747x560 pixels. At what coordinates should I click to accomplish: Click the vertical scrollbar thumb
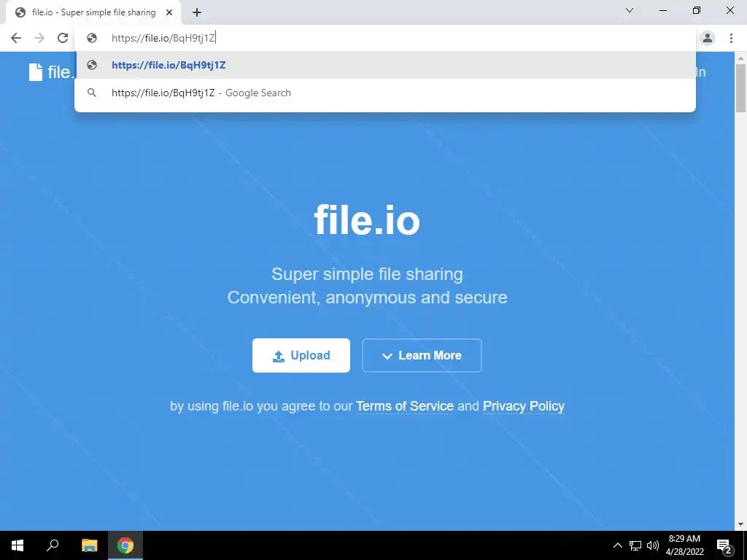click(x=740, y=88)
